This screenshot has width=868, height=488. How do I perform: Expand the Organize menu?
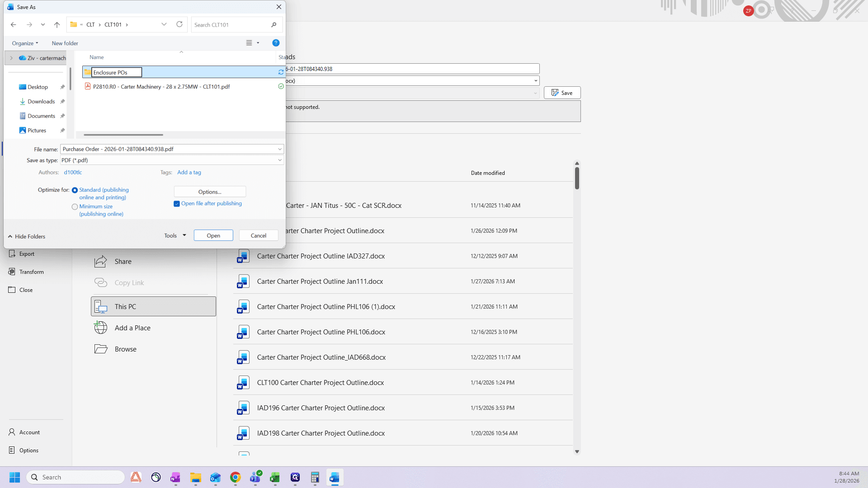(x=25, y=43)
